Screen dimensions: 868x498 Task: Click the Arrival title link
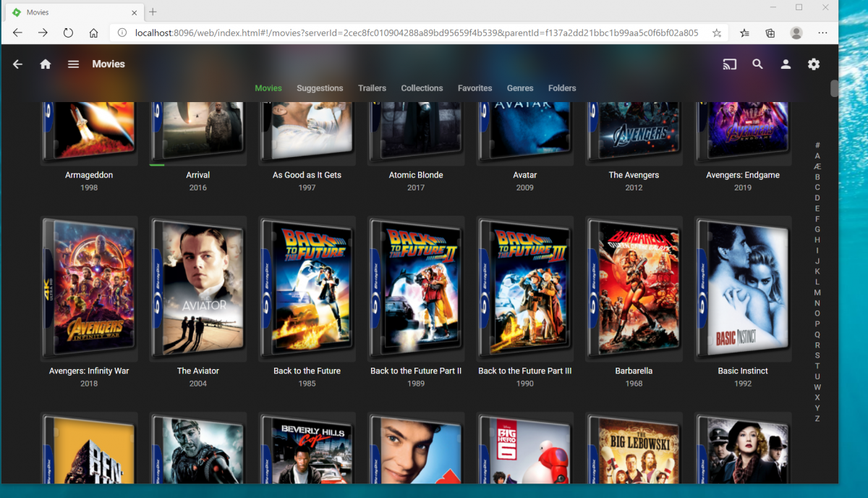[198, 175]
